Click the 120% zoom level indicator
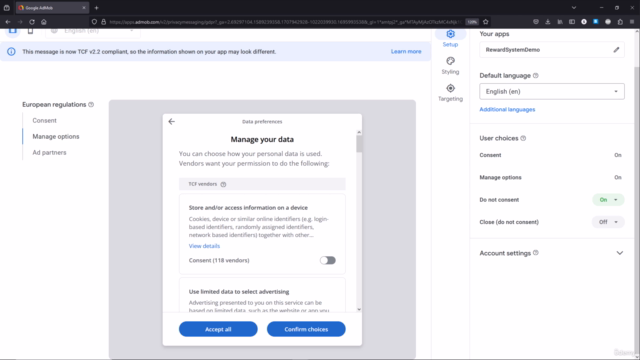The width and height of the screenshot is (640, 360). [x=472, y=22]
